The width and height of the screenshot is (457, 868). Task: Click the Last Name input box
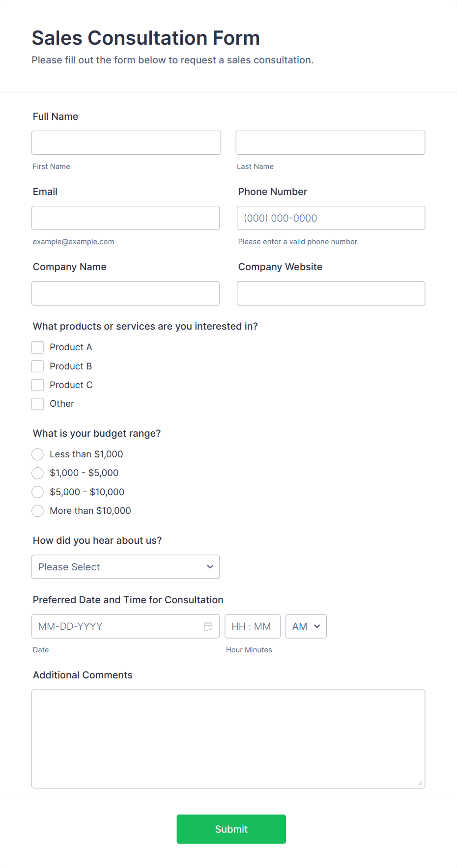click(x=330, y=142)
